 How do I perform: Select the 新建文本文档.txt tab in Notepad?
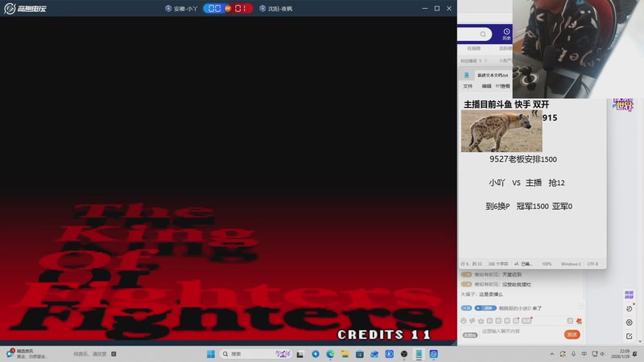(493, 75)
